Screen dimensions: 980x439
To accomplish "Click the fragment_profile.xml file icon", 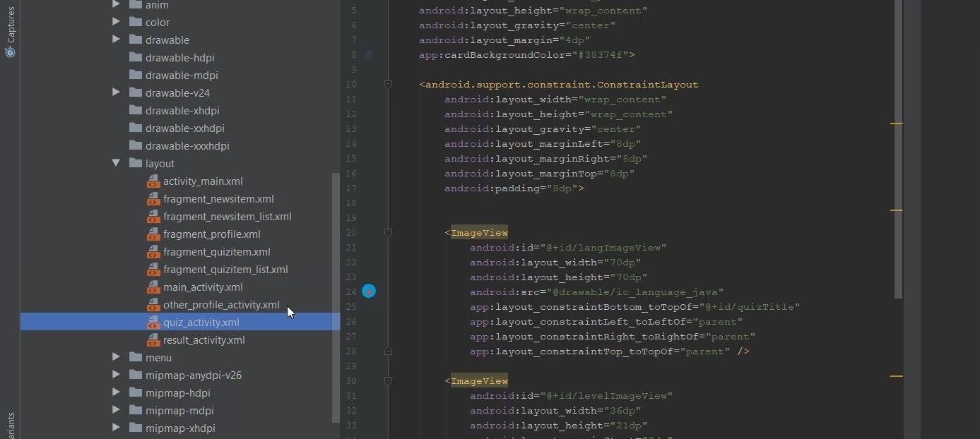I will pyautogui.click(x=153, y=234).
